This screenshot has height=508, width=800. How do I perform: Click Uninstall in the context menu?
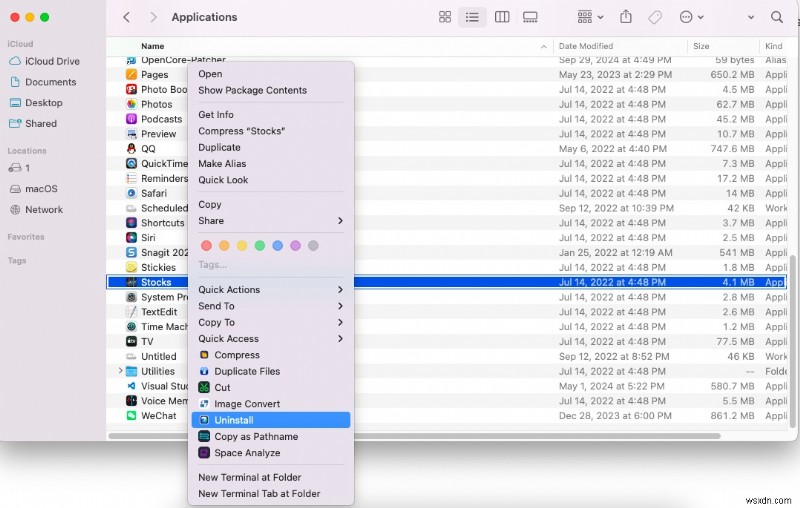point(271,420)
